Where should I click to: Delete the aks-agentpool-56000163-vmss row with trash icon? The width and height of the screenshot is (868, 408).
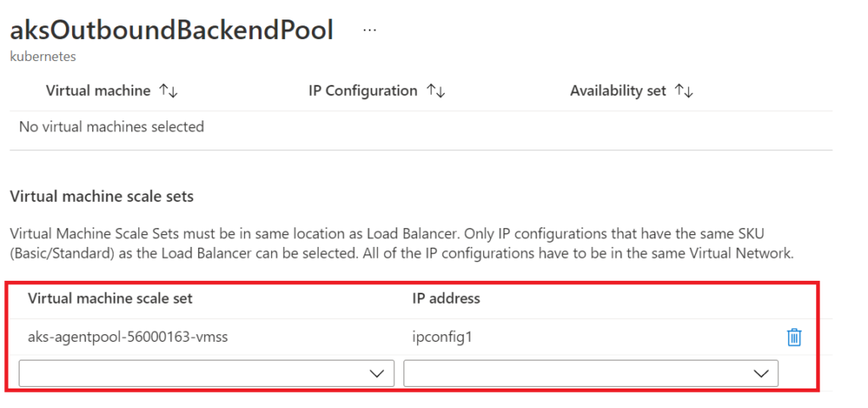[794, 337]
